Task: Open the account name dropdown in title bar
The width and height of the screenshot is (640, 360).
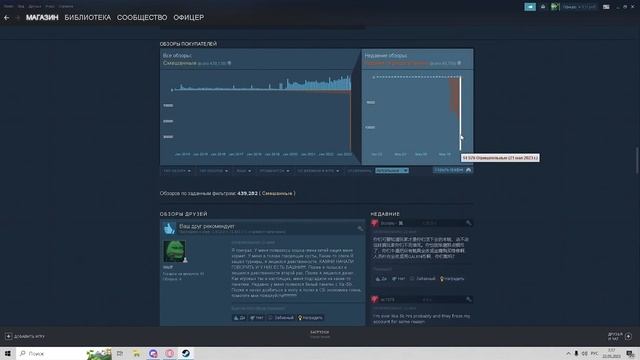Action: click(579, 7)
